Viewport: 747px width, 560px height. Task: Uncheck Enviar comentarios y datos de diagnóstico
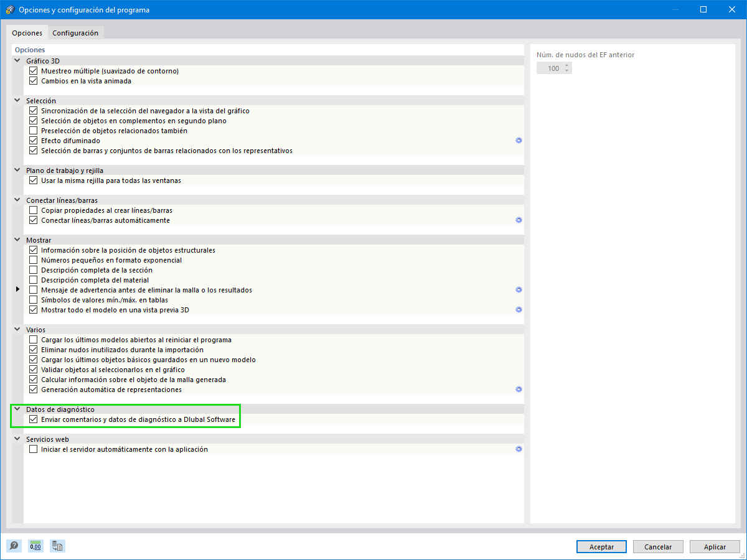click(x=34, y=419)
